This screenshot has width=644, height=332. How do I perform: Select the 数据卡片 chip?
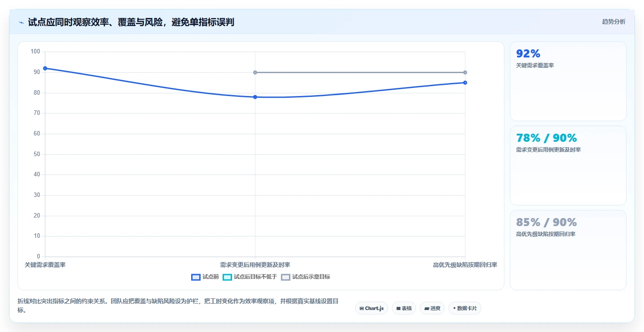click(465, 308)
